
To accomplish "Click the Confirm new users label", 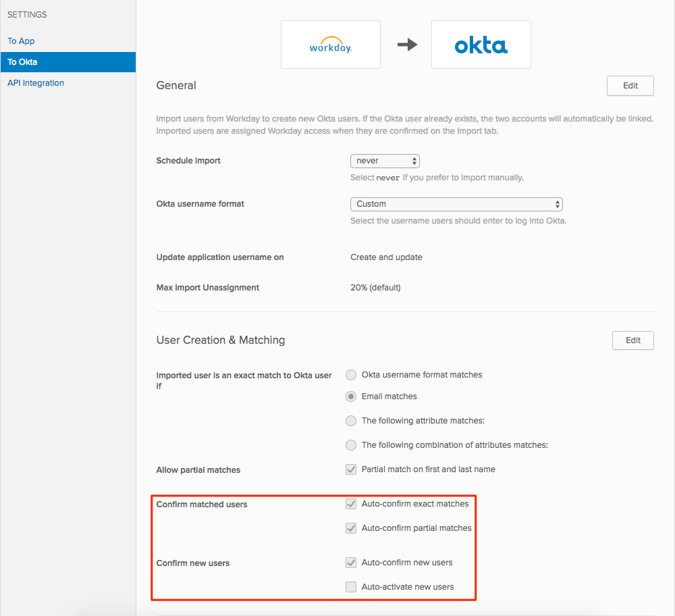I will (193, 563).
